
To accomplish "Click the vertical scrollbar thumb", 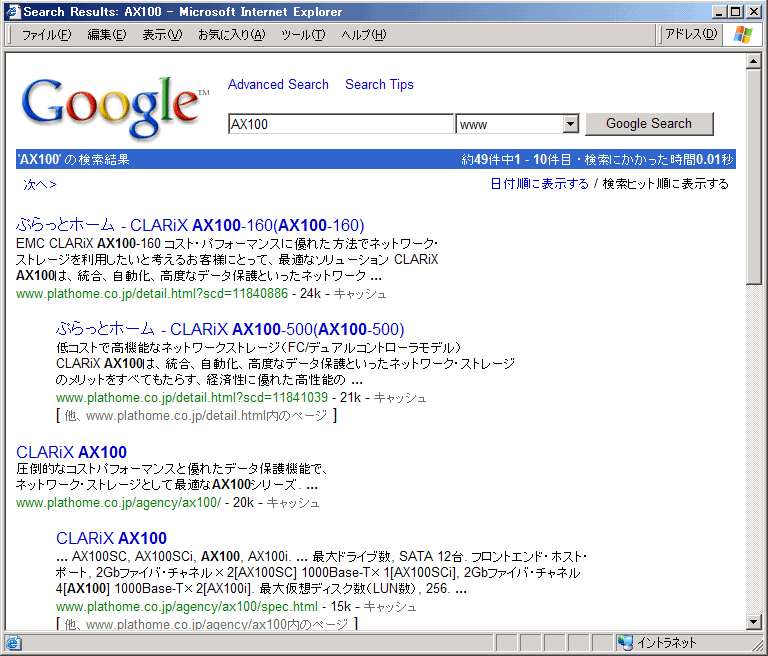I will (x=753, y=177).
